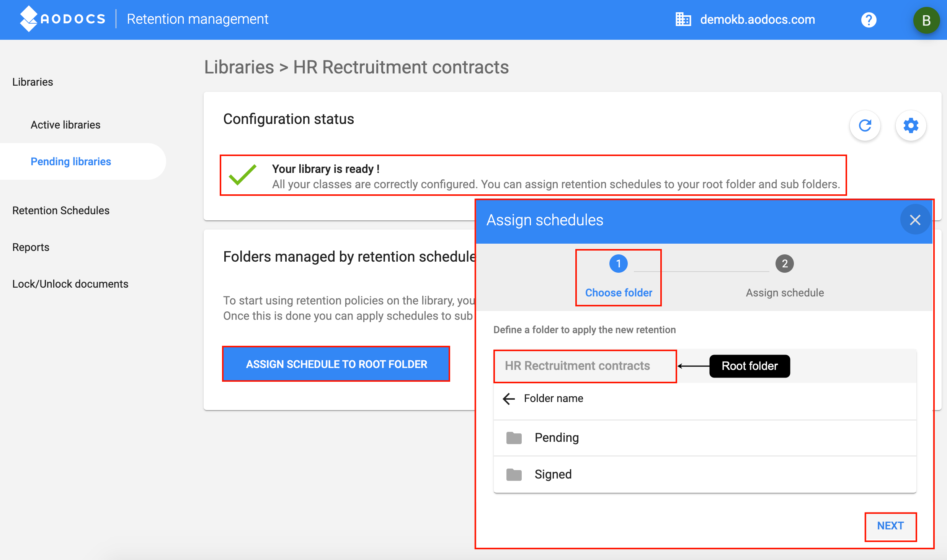Close the Assign schedules dialog
The image size is (947, 560).
coord(915,220)
